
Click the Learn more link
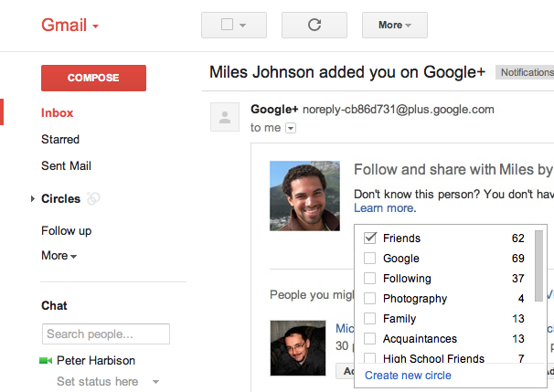click(x=385, y=208)
